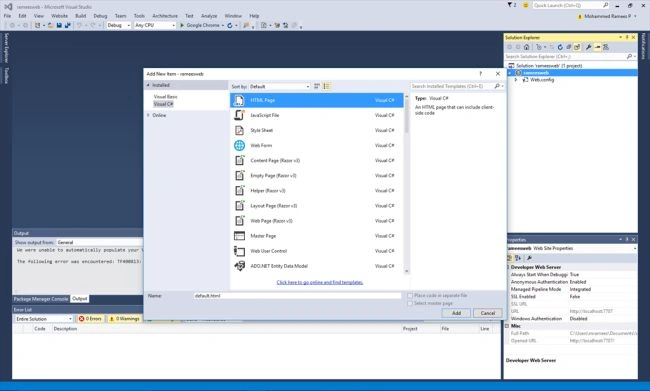The height and width of the screenshot is (391, 650).
Task: Open the Architecture menu
Action: pyautogui.click(x=165, y=16)
